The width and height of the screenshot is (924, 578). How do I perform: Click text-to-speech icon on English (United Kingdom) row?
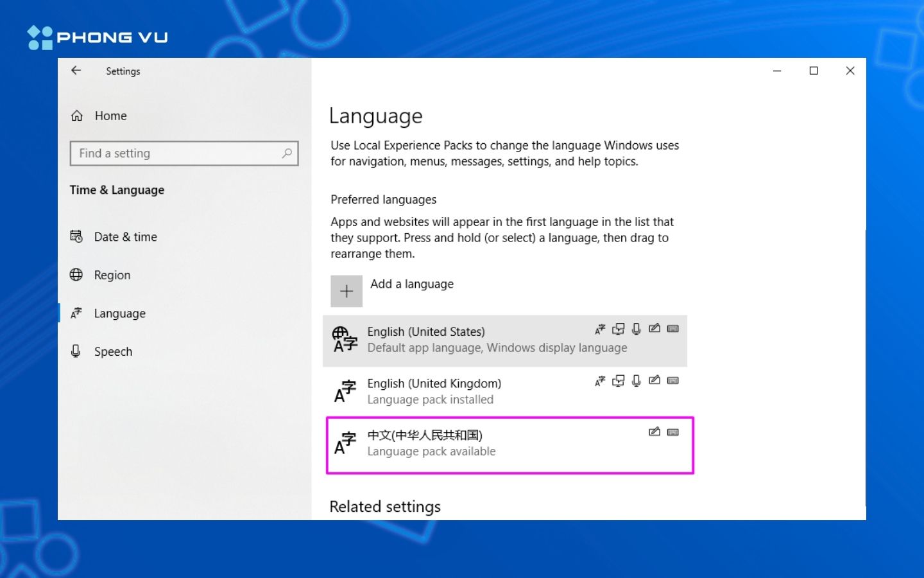(x=618, y=381)
